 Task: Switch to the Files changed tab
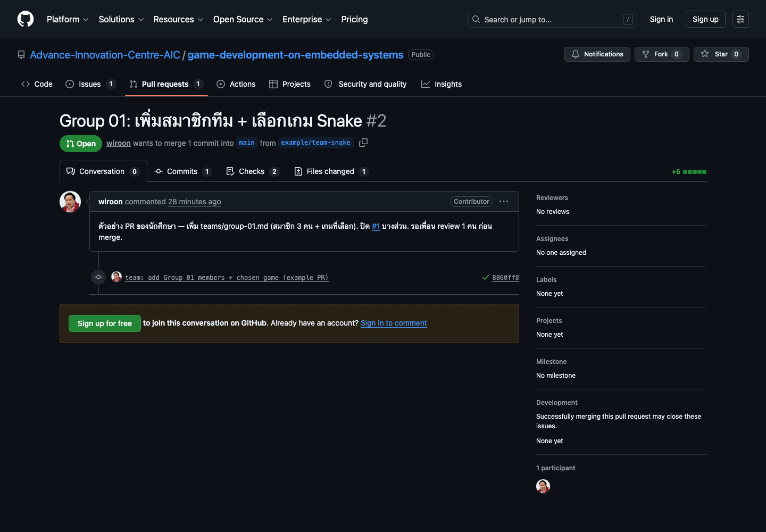click(331, 171)
